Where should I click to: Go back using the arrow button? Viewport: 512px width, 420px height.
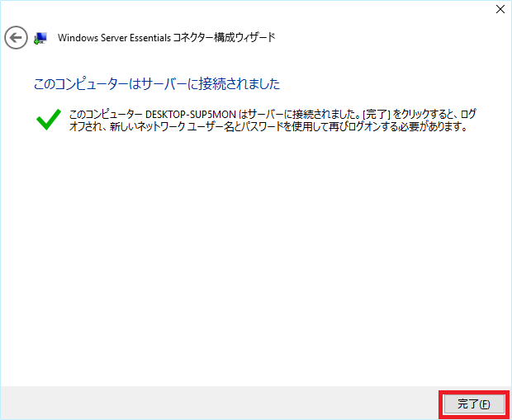[16, 38]
